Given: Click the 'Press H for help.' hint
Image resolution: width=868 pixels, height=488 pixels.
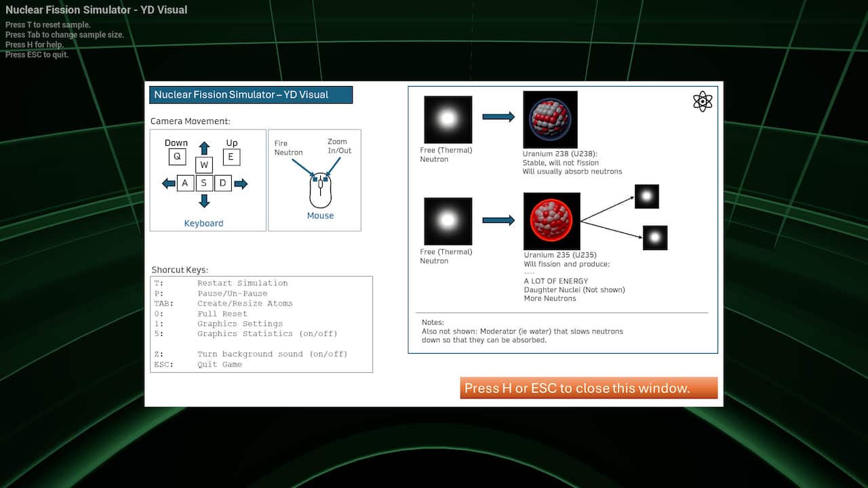Looking at the screenshot, I should pos(35,45).
